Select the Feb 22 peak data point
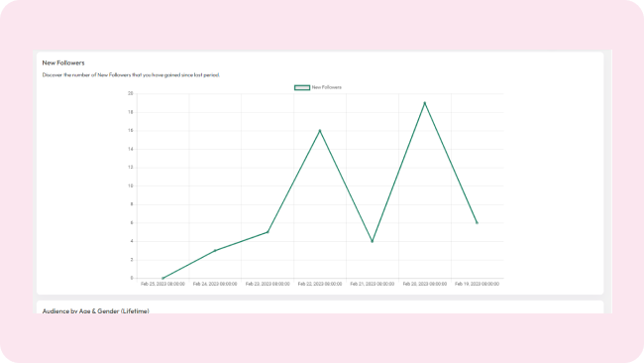 [320, 131]
